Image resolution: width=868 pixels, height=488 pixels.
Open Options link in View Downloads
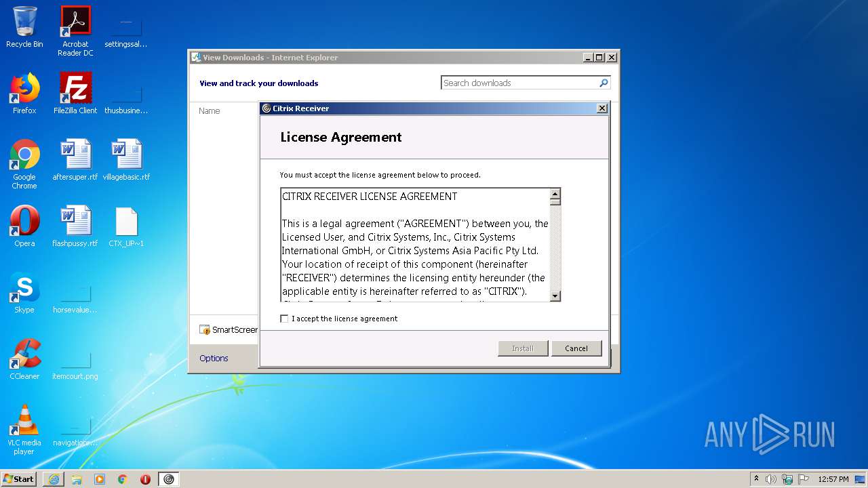(x=214, y=358)
